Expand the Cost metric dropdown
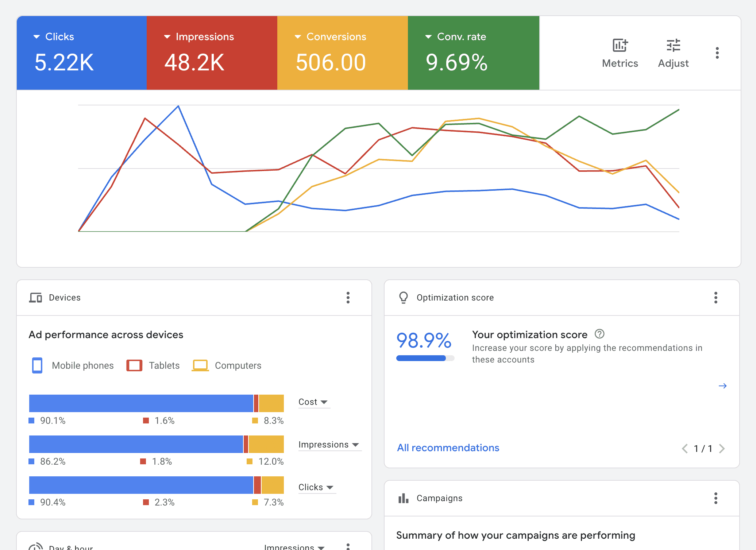Viewport: 756px width, 550px height. coord(313,402)
